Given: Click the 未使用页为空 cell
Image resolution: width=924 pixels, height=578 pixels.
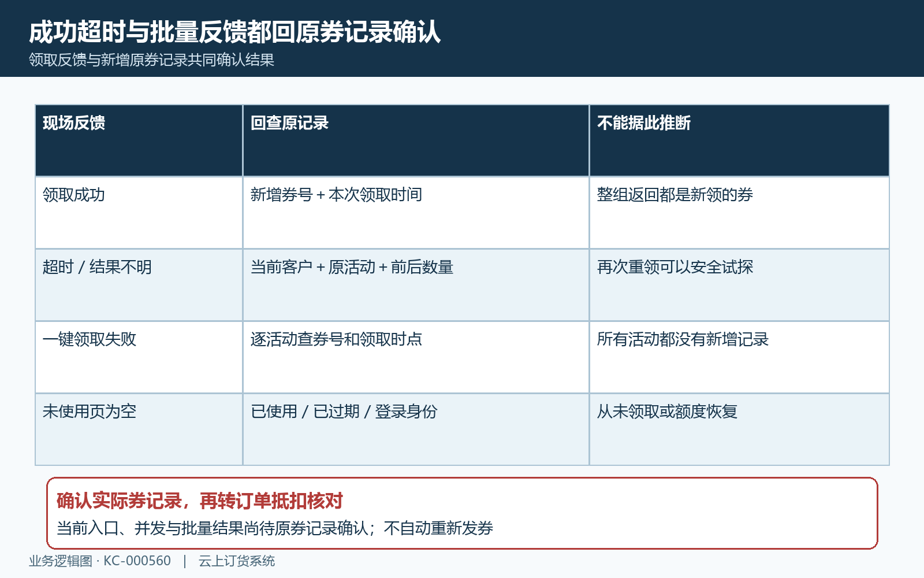Looking at the screenshot, I should tap(139, 429).
